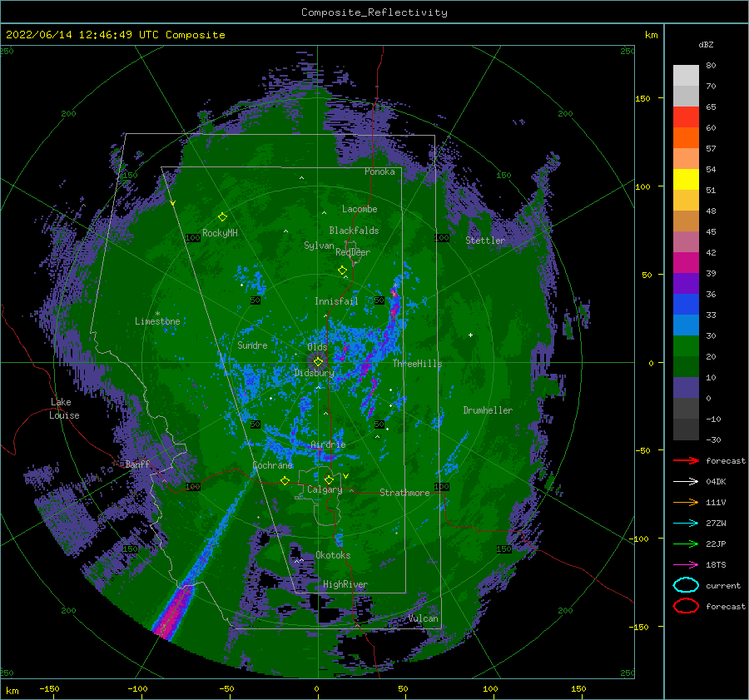The width and height of the screenshot is (749, 700).
Task: Click the 80 value on dBZ scale
Action: pos(711,66)
